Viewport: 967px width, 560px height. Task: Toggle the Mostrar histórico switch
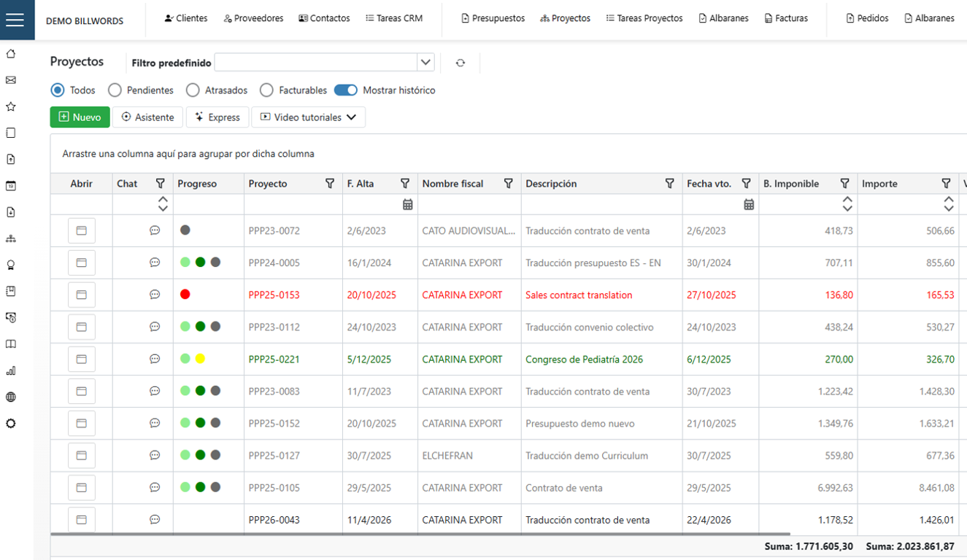click(x=346, y=90)
